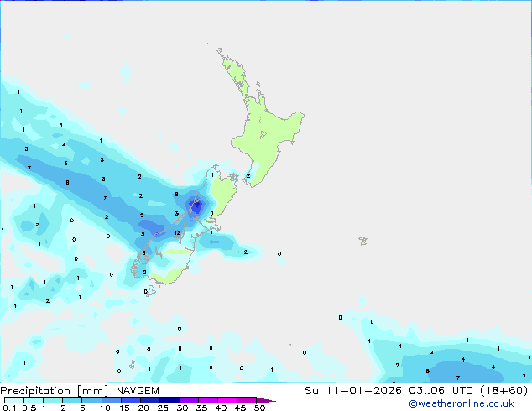Click the "0.1" legend scale label
Image resolution: width=532 pixels, height=411 pixels.
9,408
